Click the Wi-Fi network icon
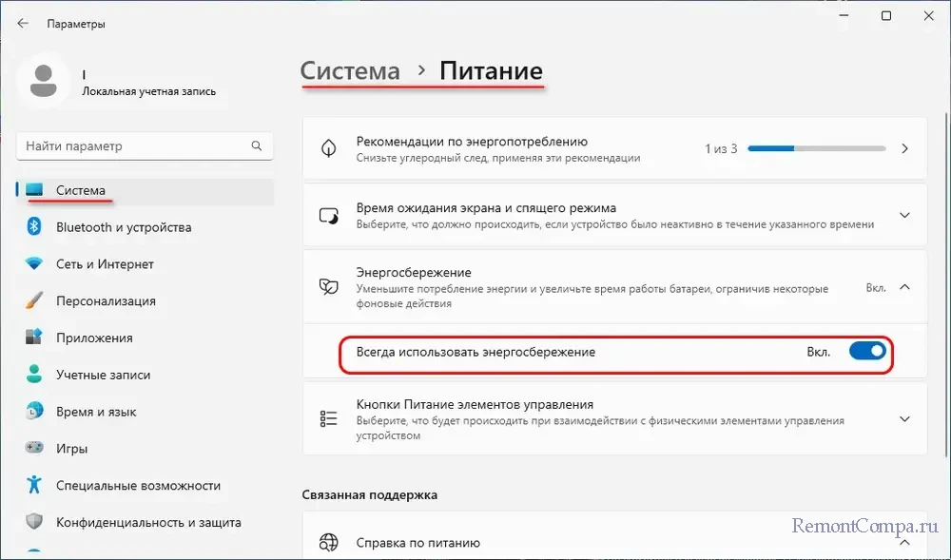The width and height of the screenshot is (951, 560). pyautogui.click(x=34, y=264)
